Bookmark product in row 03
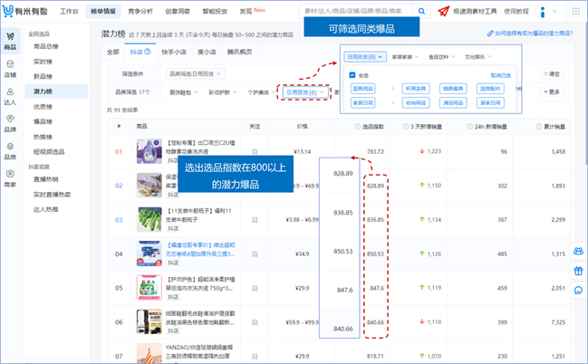 coord(255,220)
